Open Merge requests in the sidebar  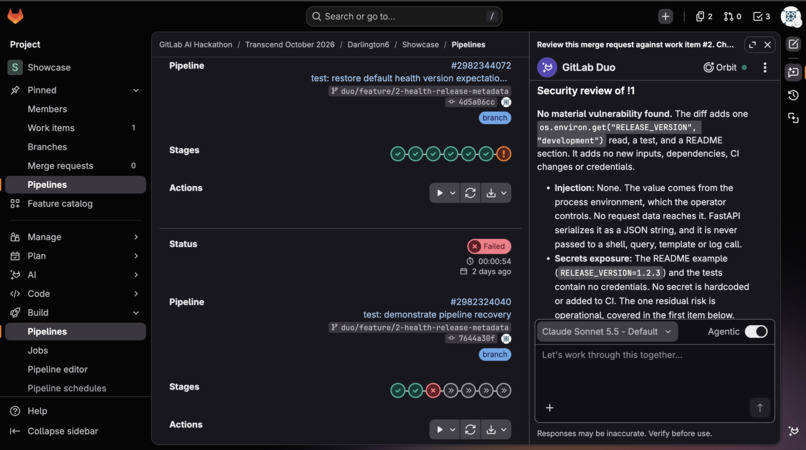tap(76, 166)
